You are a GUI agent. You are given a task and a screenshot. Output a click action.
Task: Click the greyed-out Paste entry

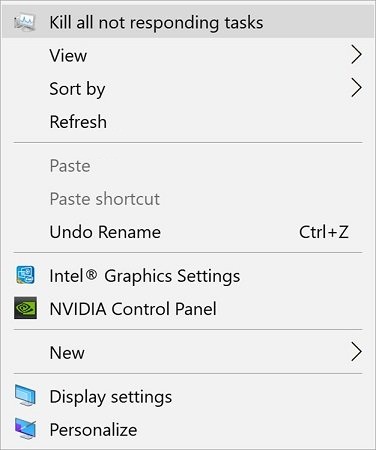pyautogui.click(x=188, y=166)
